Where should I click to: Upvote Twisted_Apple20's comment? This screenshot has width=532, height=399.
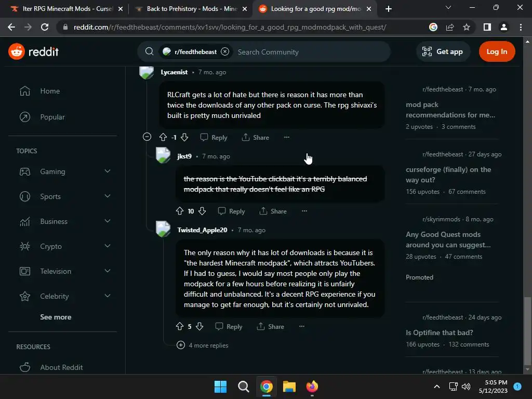(x=180, y=326)
